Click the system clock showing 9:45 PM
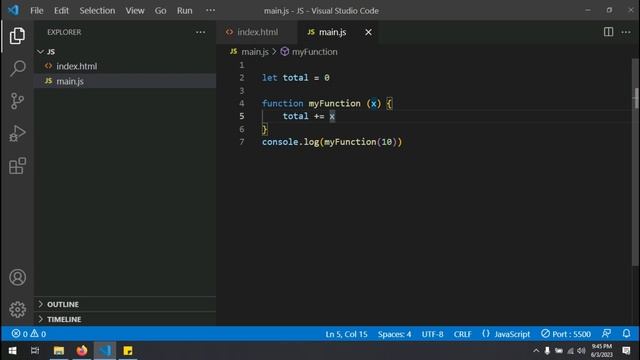The image size is (640, 360). tap(602, 351)
